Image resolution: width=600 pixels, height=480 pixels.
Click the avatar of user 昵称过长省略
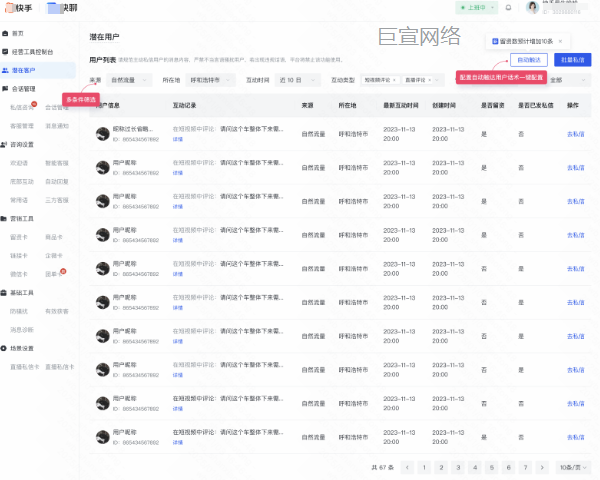tap(103, 134)
